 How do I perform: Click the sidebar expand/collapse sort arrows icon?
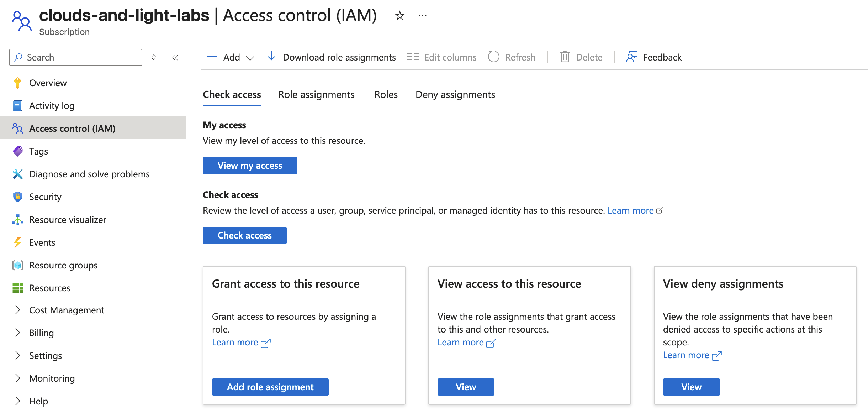(154, 57)
